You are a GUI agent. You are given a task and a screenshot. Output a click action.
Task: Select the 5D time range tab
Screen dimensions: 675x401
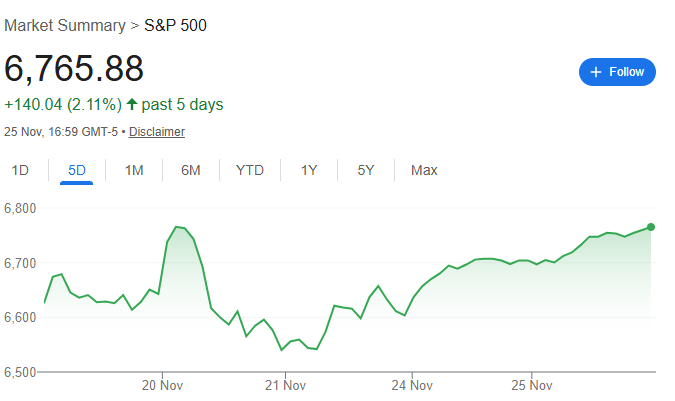[x=77, y=170]
